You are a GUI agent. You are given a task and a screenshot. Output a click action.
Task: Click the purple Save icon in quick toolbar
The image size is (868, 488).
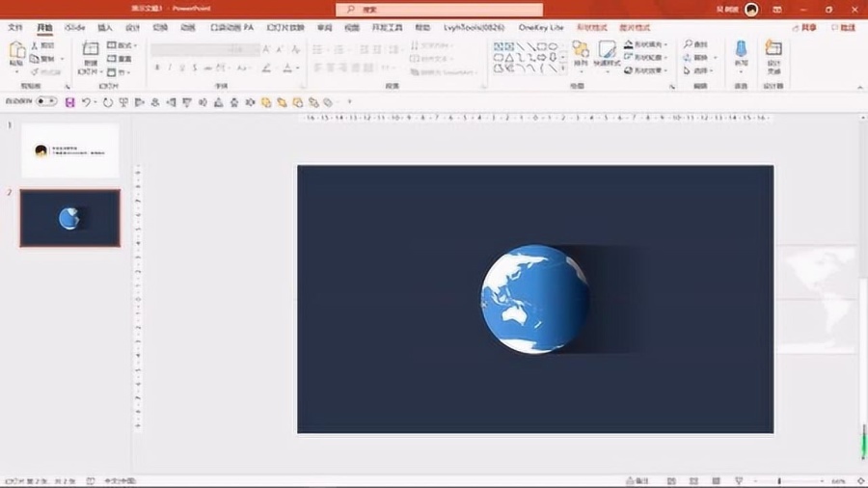69,102
